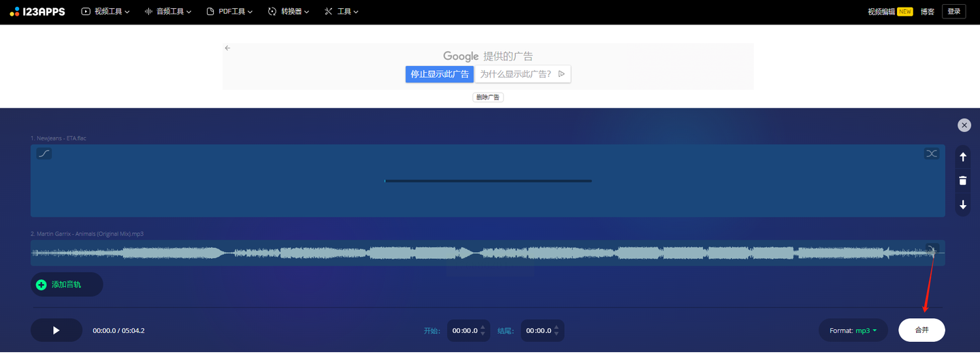Go back using the ad's left arrow
Screen dimensions: 980x361
click(x=227, y=48)
